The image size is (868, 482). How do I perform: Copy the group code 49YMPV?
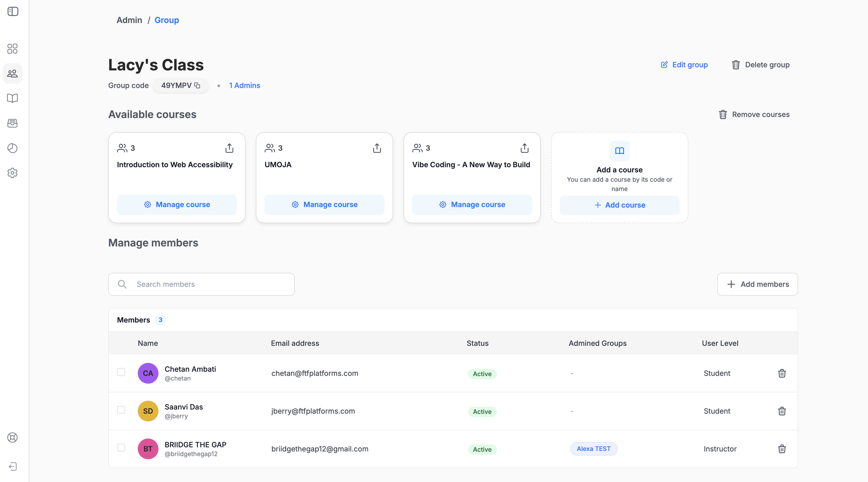click(x=197, y=85)
